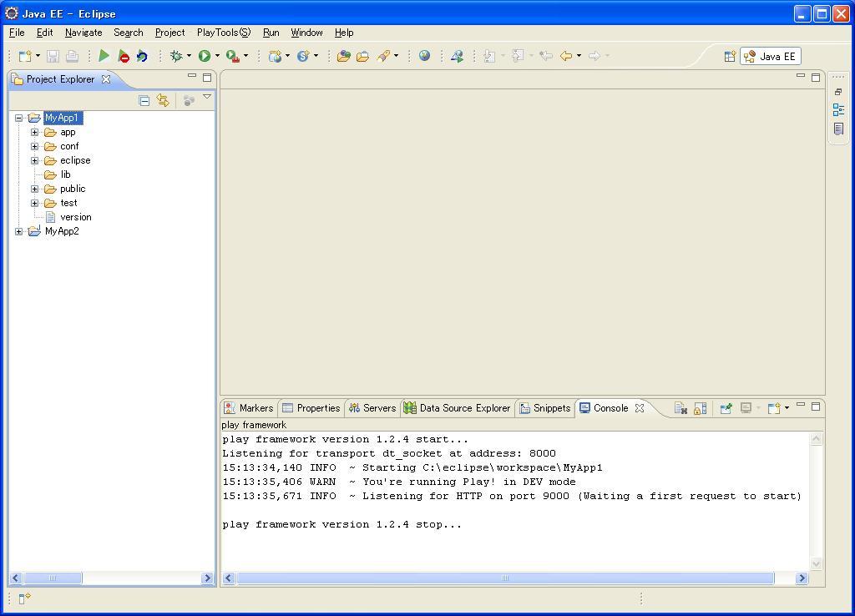Click the Project Explorer horizontal scrollbar thumb
The height and width of the screenshot is (616, 855).
pos(53,578)
